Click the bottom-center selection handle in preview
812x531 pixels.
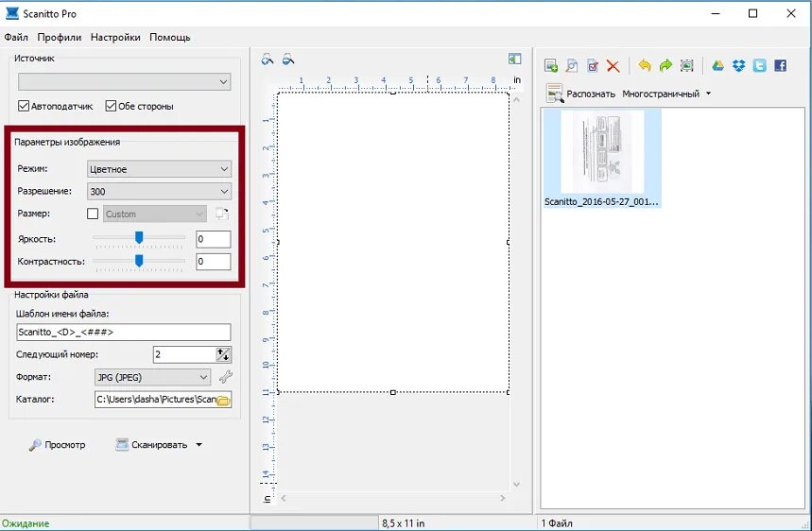393,392
